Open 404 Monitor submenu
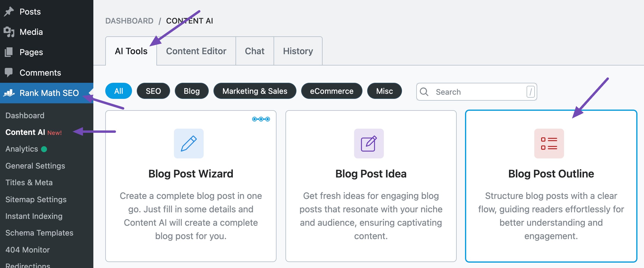 point(27,250)
